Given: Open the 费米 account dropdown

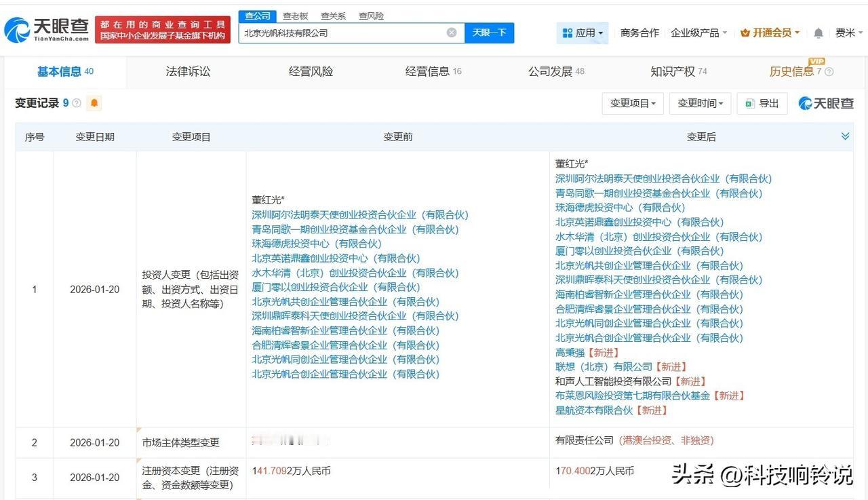Looking at the screenshot, I should click(x=847, y=33).
